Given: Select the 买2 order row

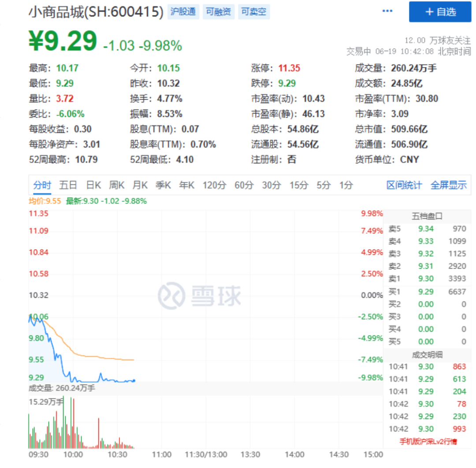Looking at the screenshot, I should coord(427,304).
